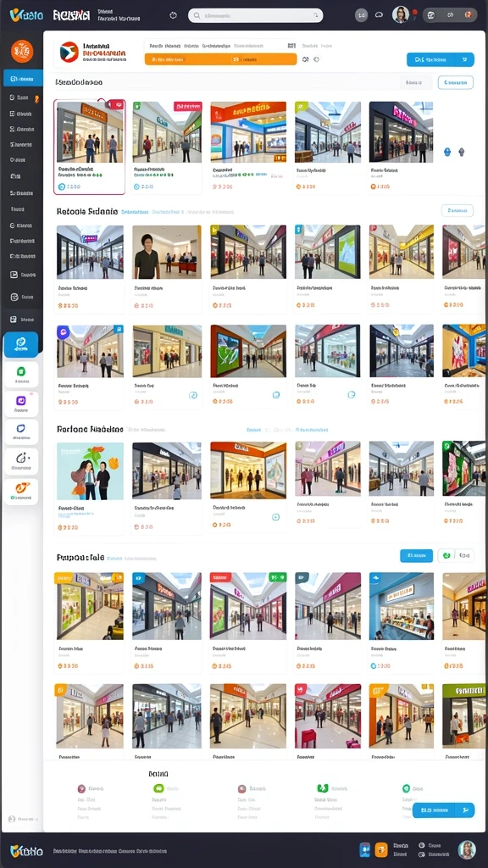The height and width of the screenshot is (868, 488).
Task: Click the orange circular badge atop the sidebar
Action: click(22, 51)
